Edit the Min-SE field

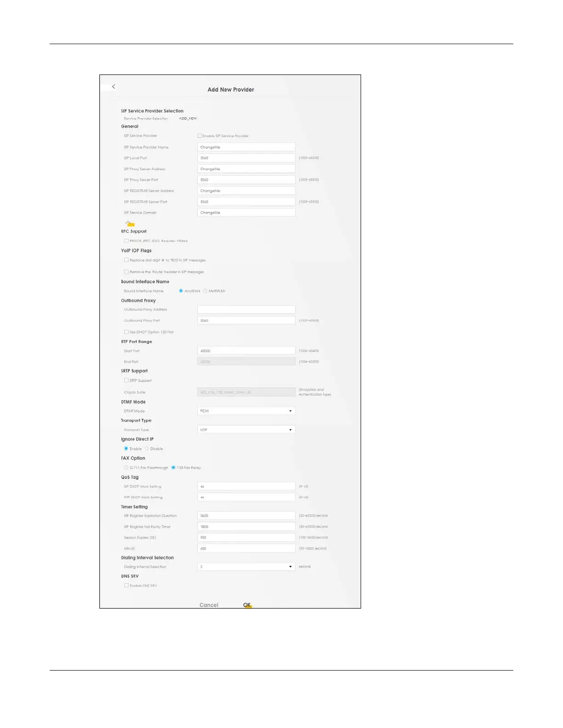tap(246, 548)
